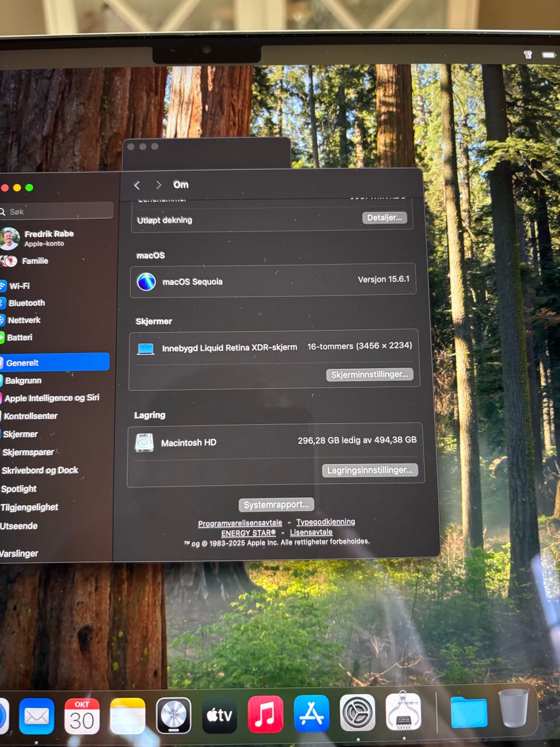
Task: Click the Familie avatar icon
Action: [x=8, y=261]
